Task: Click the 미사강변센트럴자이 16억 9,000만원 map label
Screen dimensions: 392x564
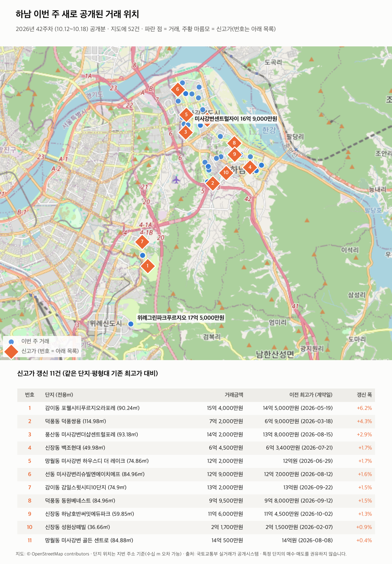Action: tap(236, 119)
